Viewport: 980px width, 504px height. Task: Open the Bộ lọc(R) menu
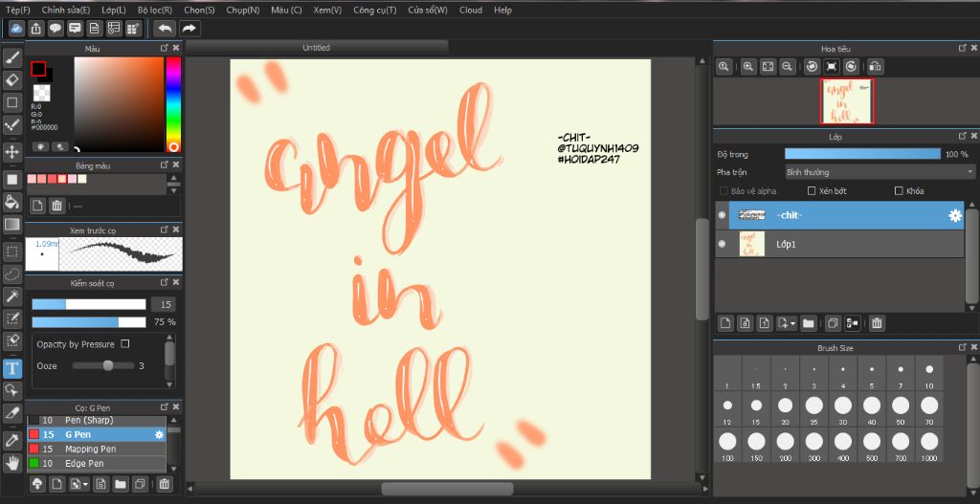[x=155, y=10]
